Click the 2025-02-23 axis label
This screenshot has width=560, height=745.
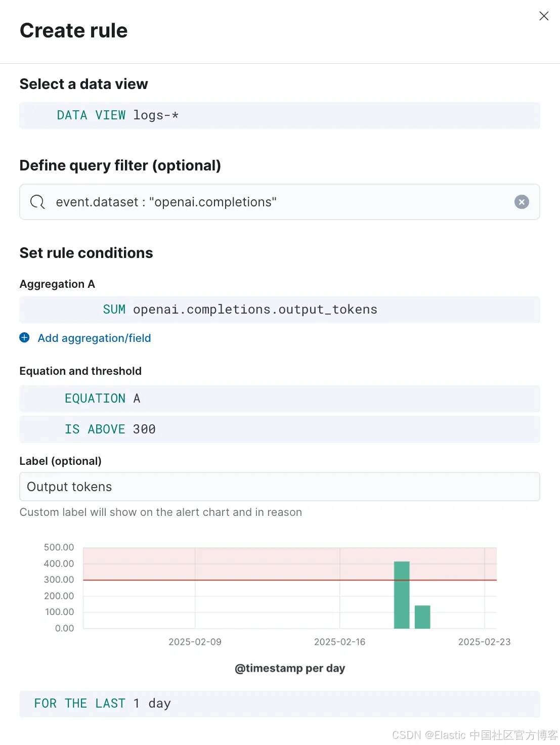pyautogui.click(x=484, y=642)
